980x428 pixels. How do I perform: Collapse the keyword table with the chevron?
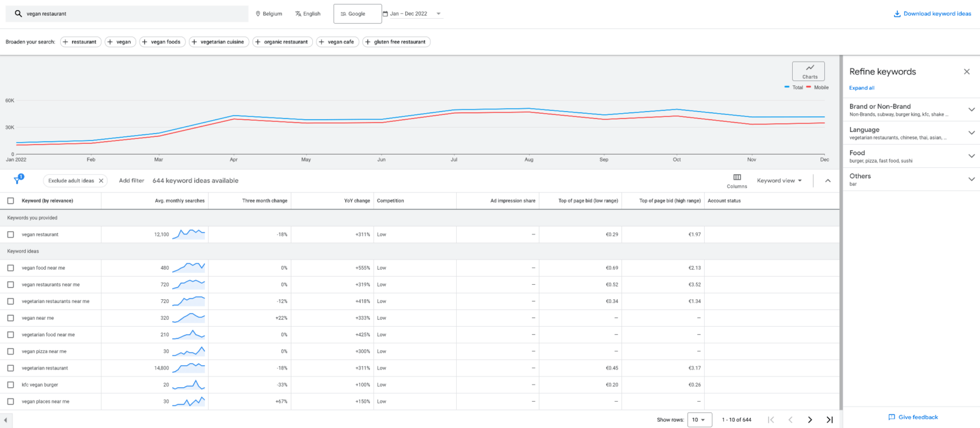[x=827, y=180]
